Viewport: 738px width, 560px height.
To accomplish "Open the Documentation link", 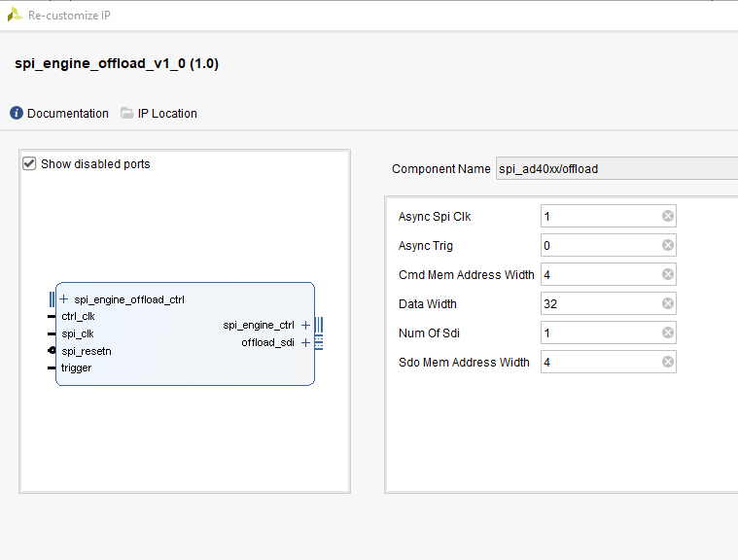I will pyautogui.click(x=68, y=114).
